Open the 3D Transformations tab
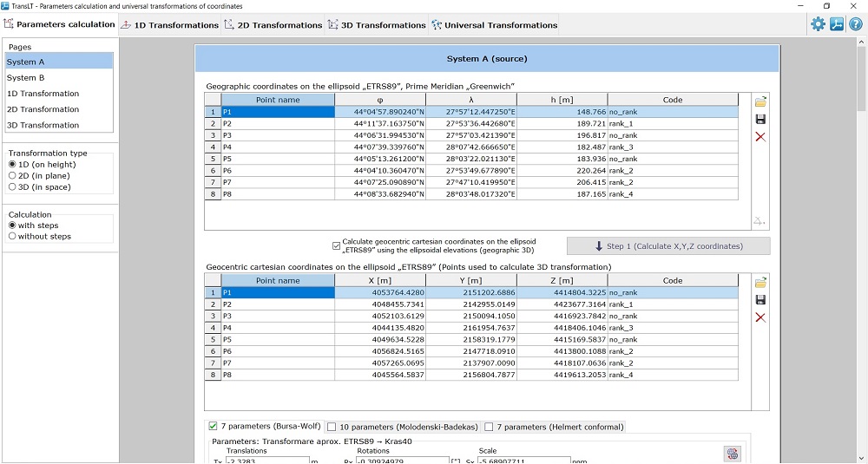Screen dimensions: 868x464 point(377,25)
